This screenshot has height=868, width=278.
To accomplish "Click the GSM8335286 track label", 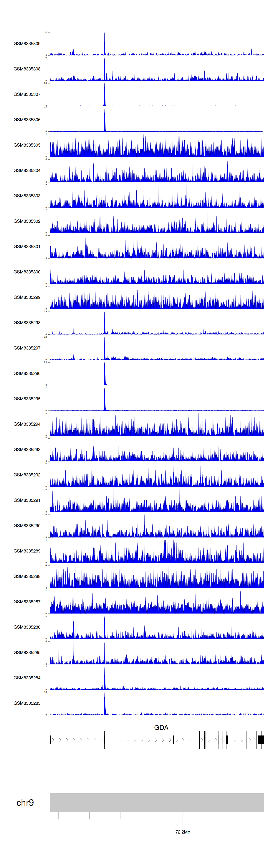I will tap(27, 627).
